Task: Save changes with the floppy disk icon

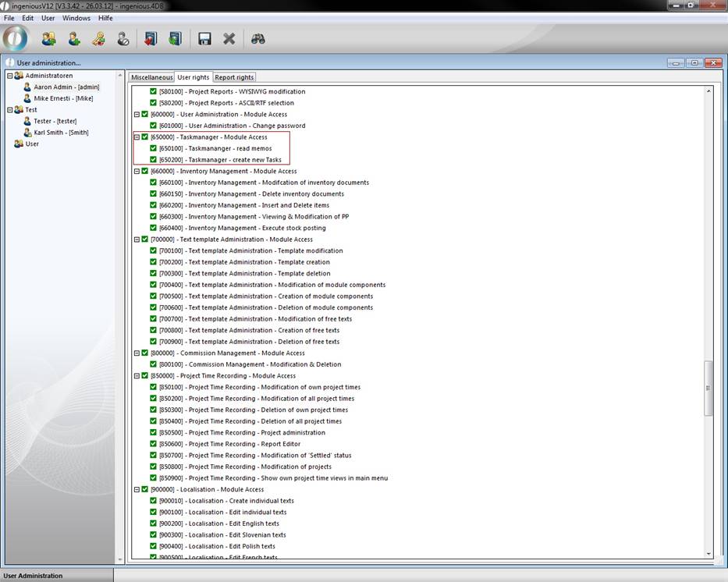Action: click(x=204, y=38)
